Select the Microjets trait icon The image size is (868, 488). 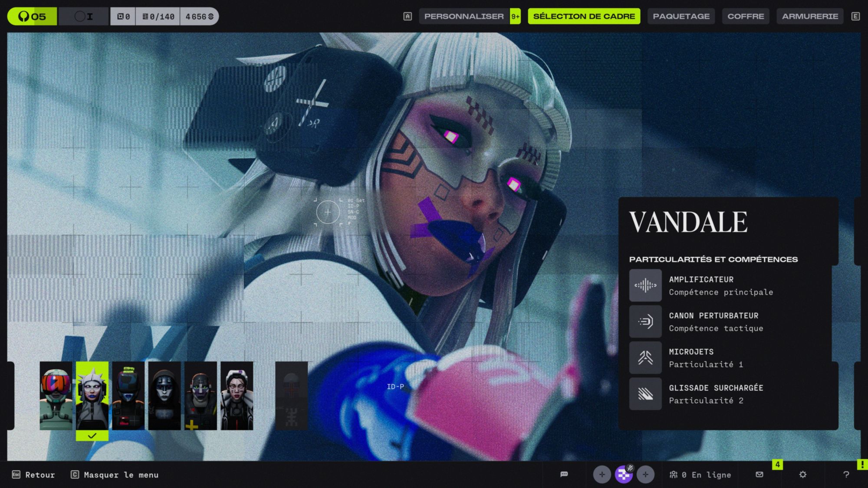pyautogui.click(x=645, y=357)
